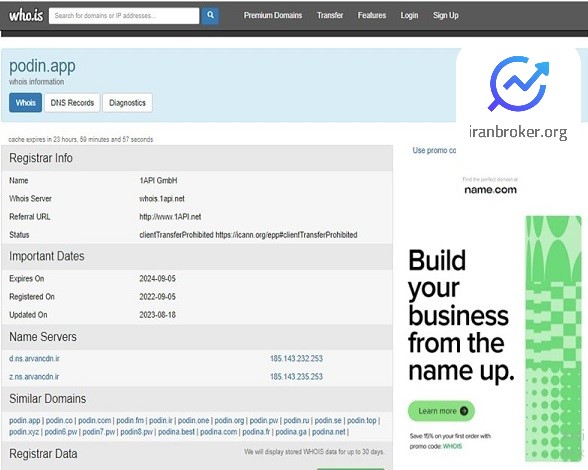
Task: Select registrar name 1API GmbH
Action: coord(158,180)
